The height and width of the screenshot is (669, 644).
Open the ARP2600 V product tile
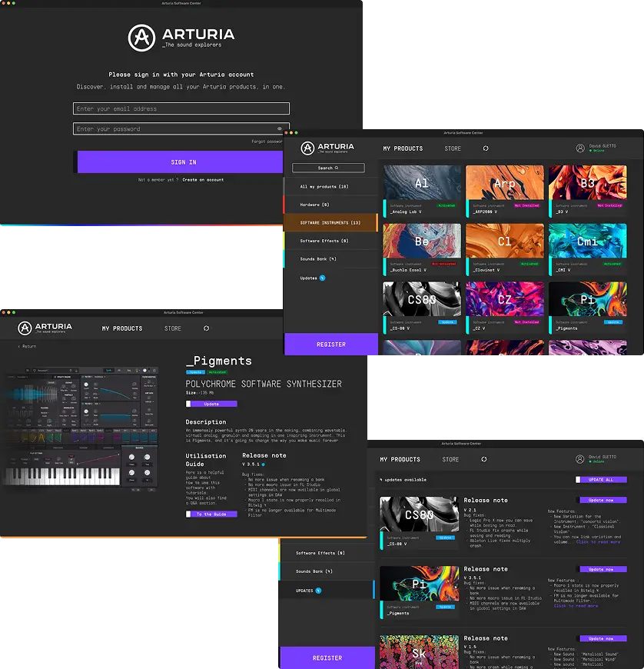point(505,191)
